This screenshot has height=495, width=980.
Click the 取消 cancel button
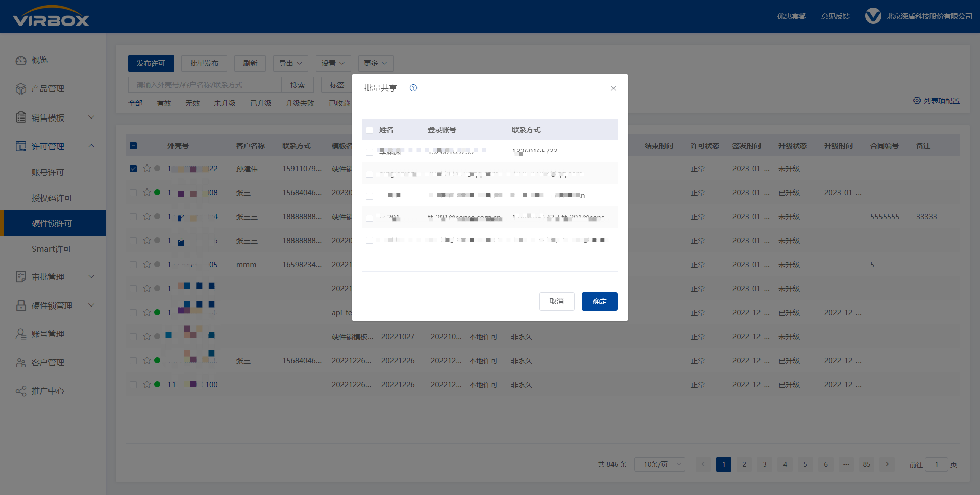click(557, 301)
